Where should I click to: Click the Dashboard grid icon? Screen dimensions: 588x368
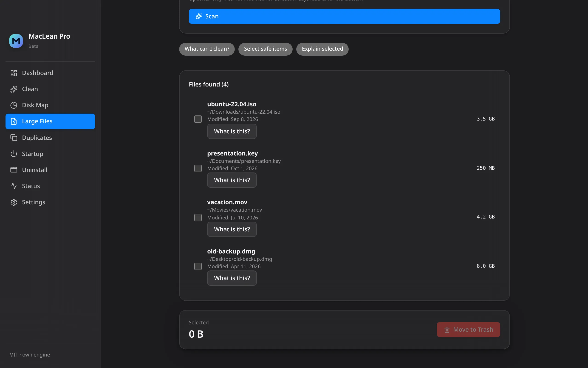(x=14, y=73)
